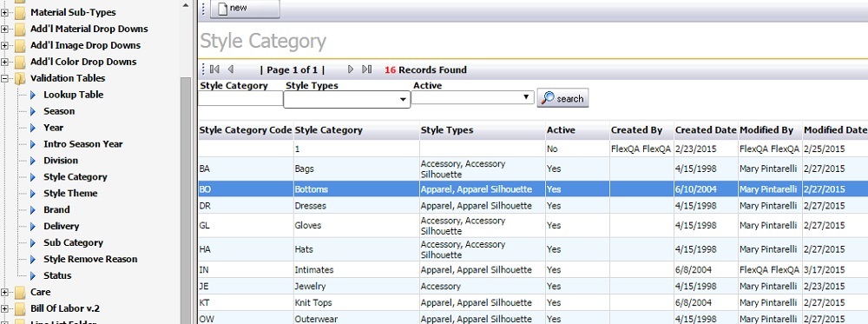The image size is (868, 324).
Task: Open Sub Category validation table
Action: 73,242
